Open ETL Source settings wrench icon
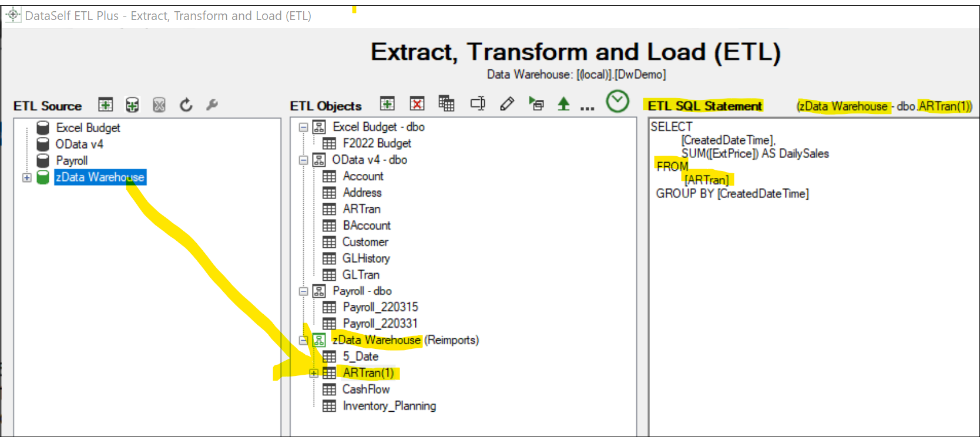The height and width of the screenshot is (437, 980). tap(212, 105)
